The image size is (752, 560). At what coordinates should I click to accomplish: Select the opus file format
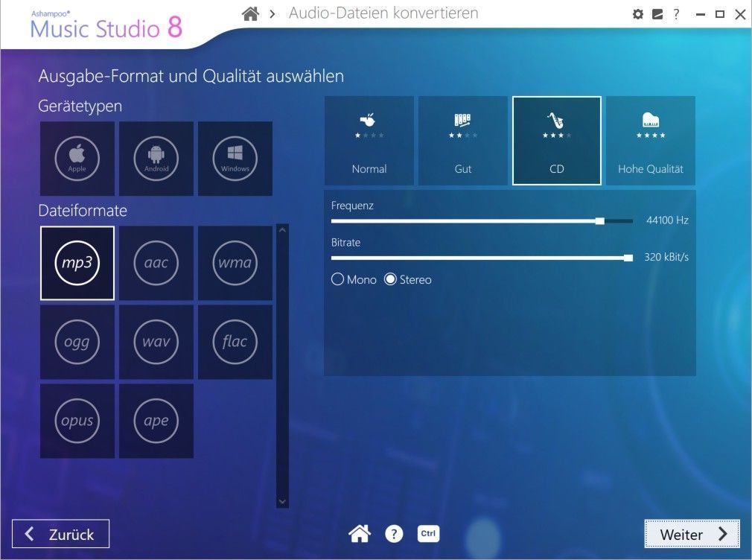coord(77,421)
